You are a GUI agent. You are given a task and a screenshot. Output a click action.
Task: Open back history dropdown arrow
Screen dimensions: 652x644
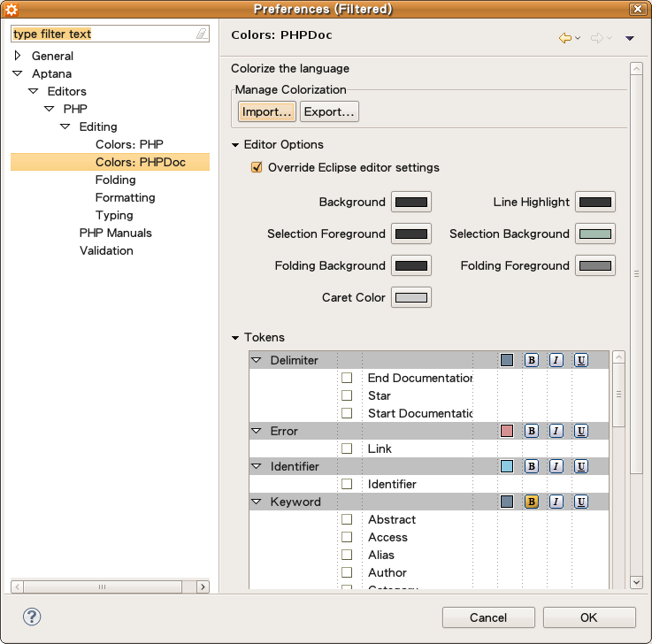578,38
